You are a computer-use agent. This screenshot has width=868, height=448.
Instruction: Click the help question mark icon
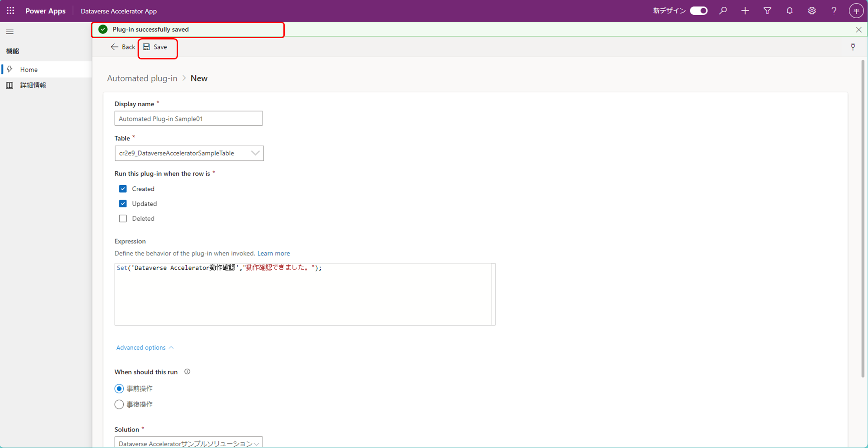pyautogui.click(x=834, y=11)
